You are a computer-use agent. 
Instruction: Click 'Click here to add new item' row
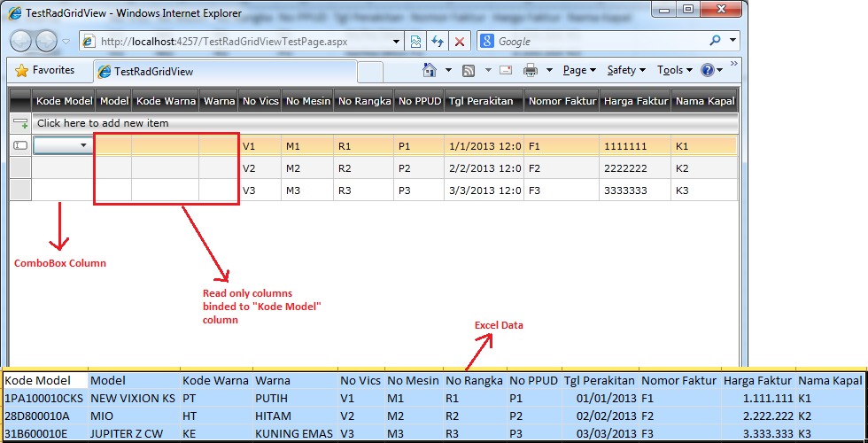tap(384, 123)
